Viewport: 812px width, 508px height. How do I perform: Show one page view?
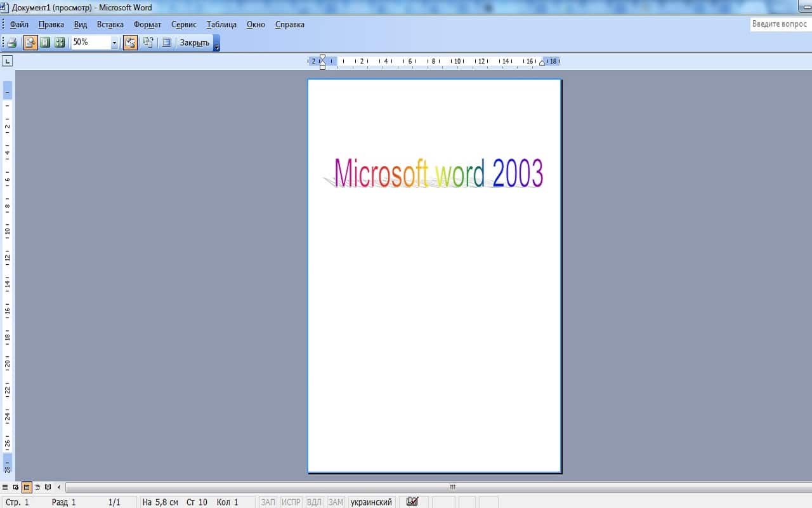pos(44,42)
